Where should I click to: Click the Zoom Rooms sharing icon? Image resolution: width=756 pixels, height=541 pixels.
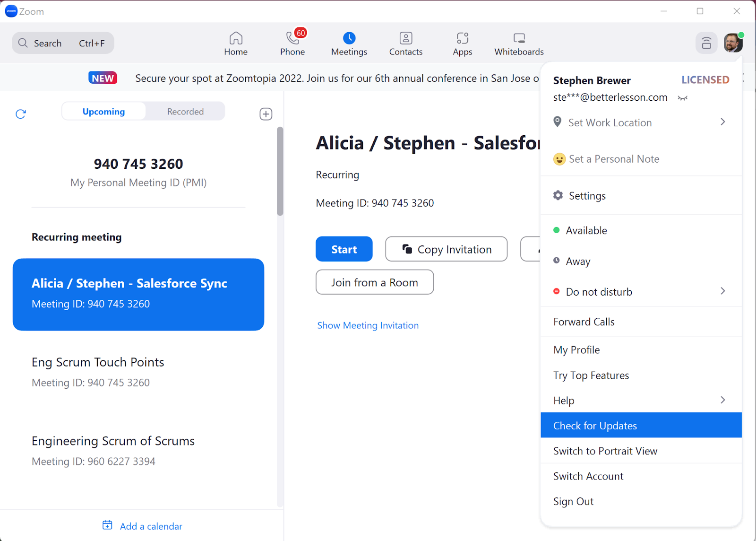706,43
